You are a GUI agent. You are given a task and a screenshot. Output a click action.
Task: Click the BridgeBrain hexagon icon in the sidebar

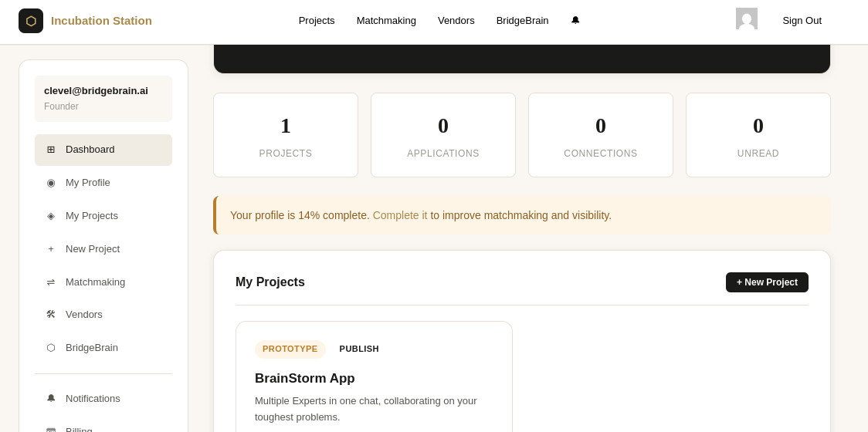(51, 348)
